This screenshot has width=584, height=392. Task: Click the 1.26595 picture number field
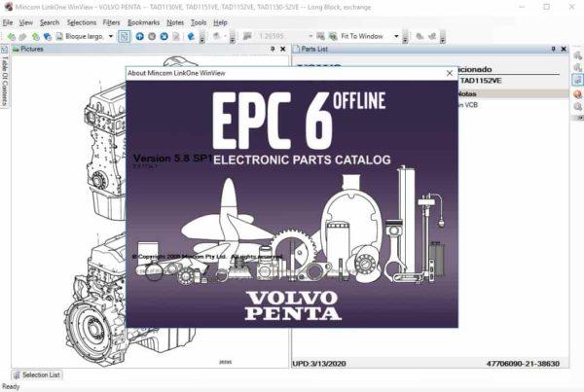click(281, 36)
